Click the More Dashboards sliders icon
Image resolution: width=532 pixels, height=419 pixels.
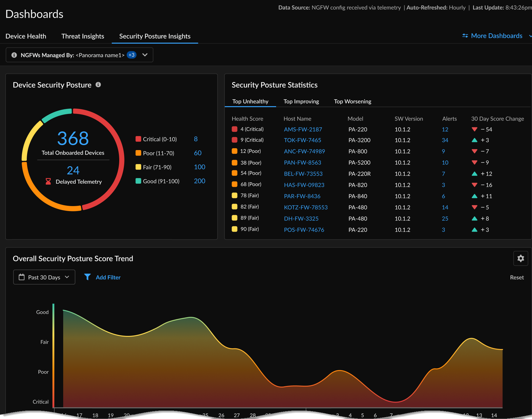pyautogui.click(x=465, y=35)
